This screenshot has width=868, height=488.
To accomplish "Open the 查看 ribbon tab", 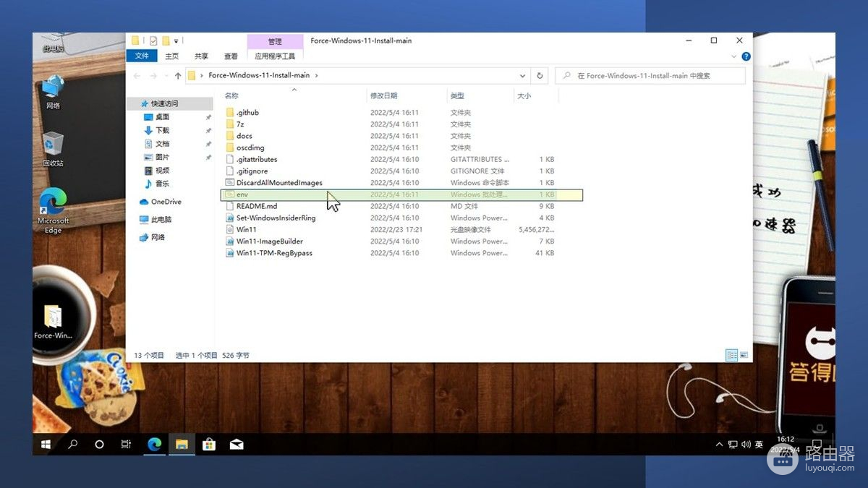I will [x=231, y=56].
